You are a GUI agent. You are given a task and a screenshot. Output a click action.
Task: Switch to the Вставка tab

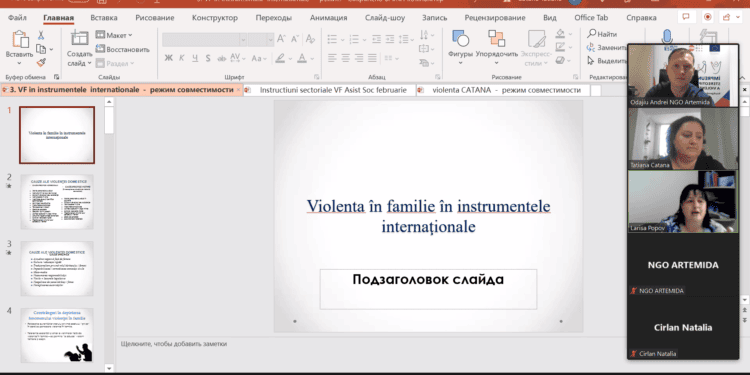[x=104, y=18]
